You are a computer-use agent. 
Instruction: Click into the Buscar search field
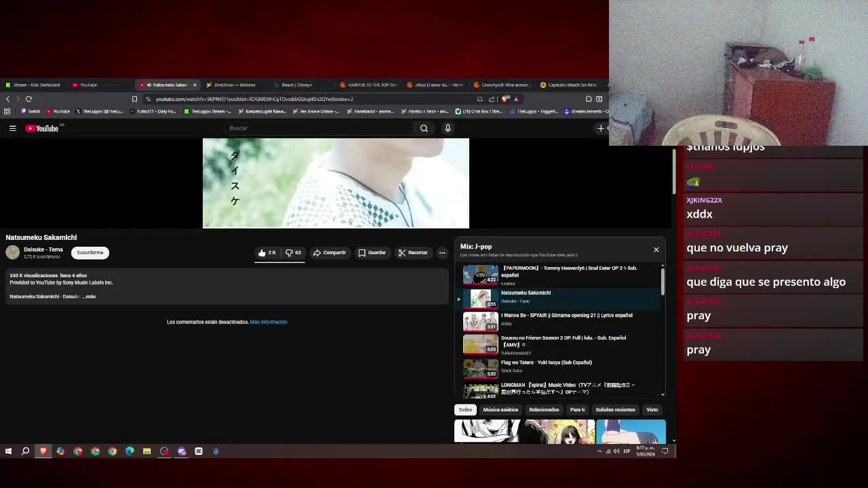(x=319, y=128)
